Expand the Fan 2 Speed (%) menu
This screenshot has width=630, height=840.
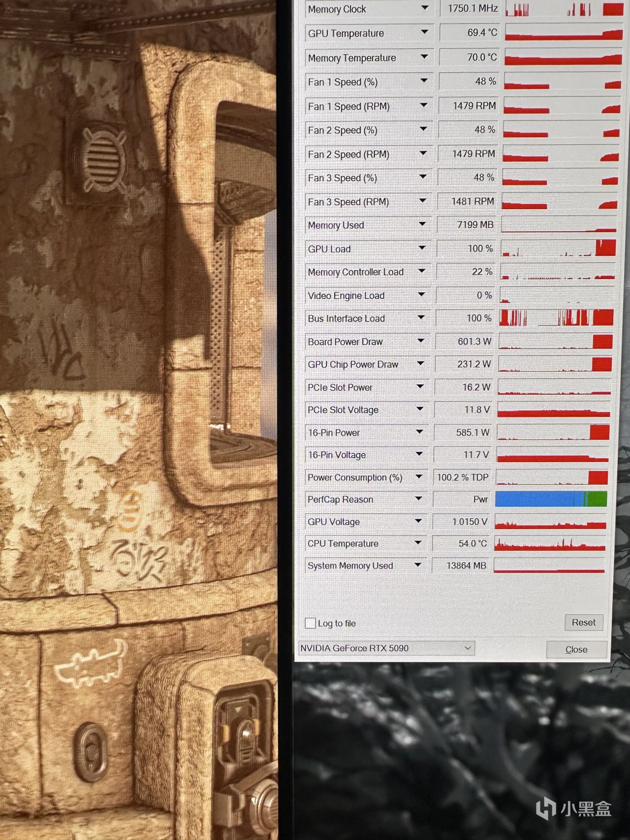coord(423,129)
